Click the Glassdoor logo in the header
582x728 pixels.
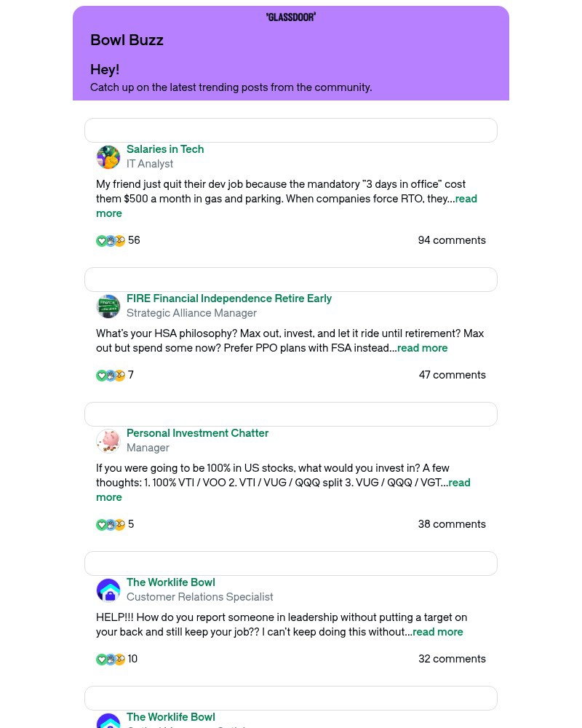(291, 17)
